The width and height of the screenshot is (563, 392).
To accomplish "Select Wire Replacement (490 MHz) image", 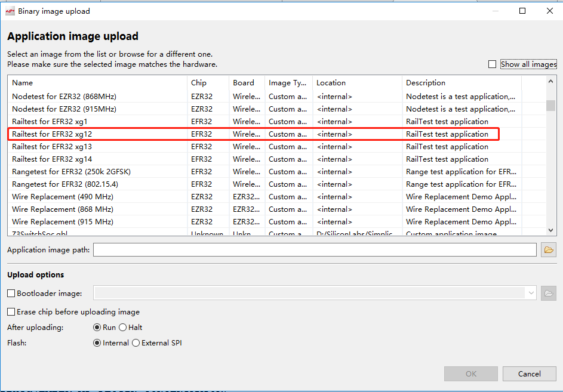I will pyautogui.click(x=277, y=197).
